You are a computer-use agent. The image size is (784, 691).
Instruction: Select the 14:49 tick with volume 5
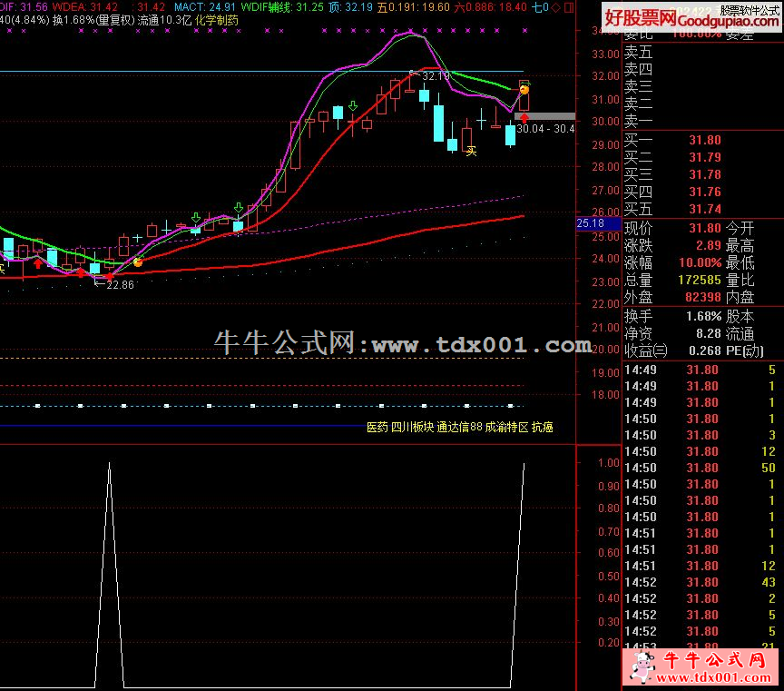click(700, 370)
